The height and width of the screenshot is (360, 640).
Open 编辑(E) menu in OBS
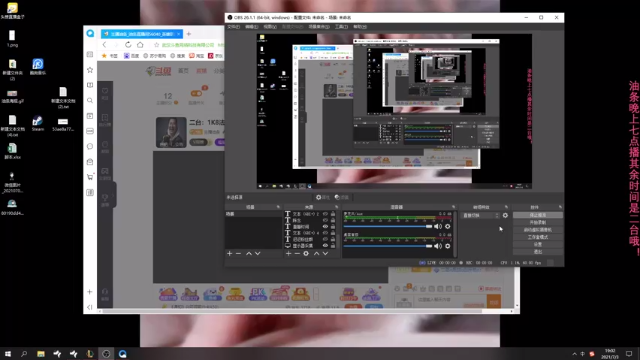(251, 27)
